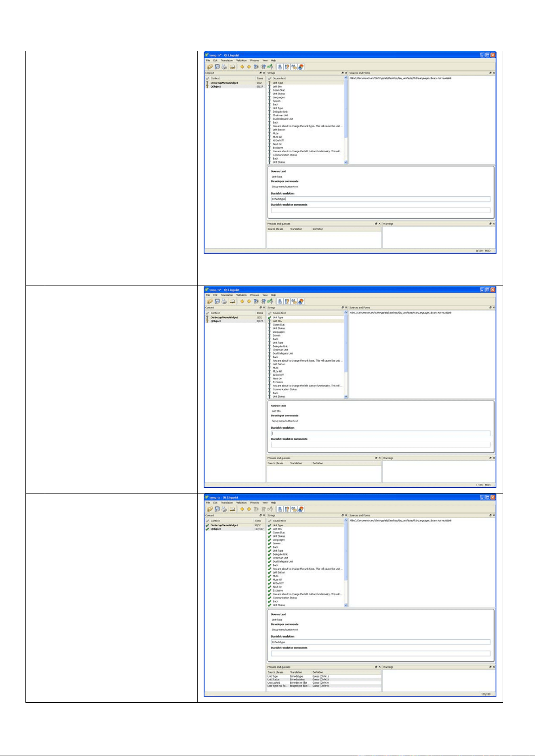Next unfinished arrow in third Linguist window
The height and width of the screenshot is (756, 535).
pyautogui.click(x=249, y=509)
